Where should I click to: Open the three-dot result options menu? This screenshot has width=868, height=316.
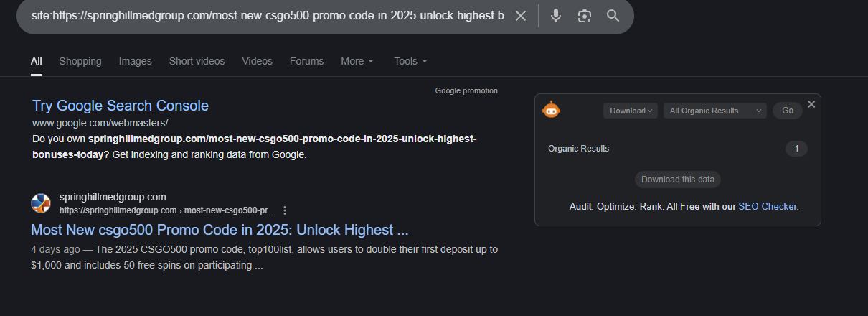(285, 210)
